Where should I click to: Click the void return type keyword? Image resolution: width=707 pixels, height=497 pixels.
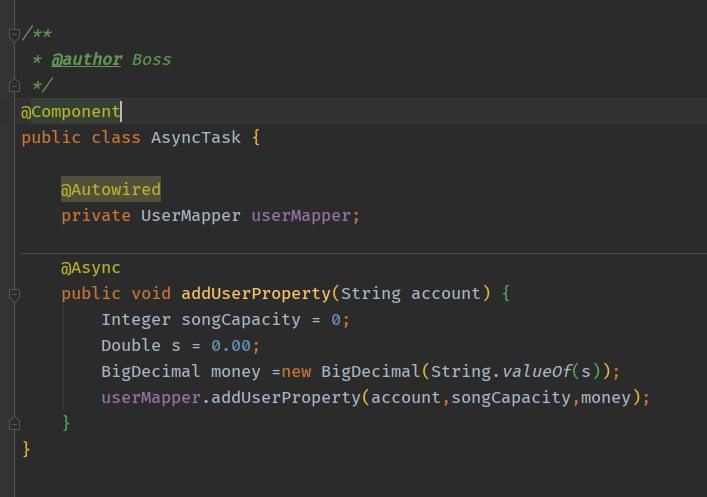point(151,294)
